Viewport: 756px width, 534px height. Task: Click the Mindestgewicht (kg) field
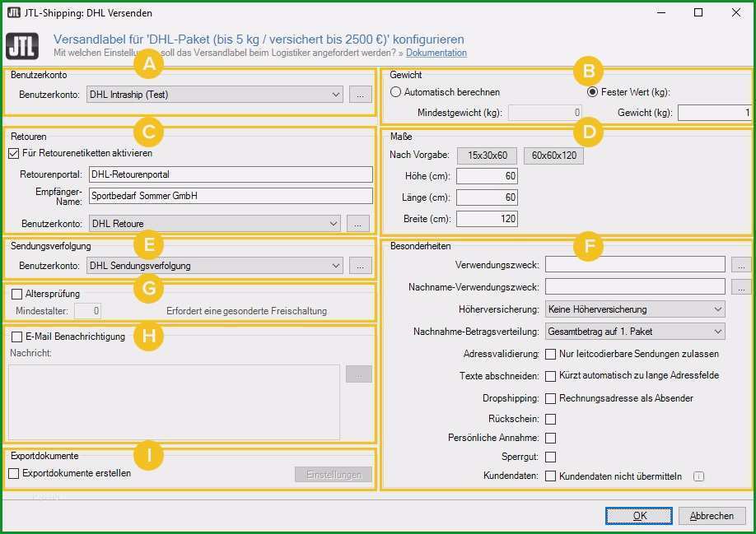coord(545,113)
